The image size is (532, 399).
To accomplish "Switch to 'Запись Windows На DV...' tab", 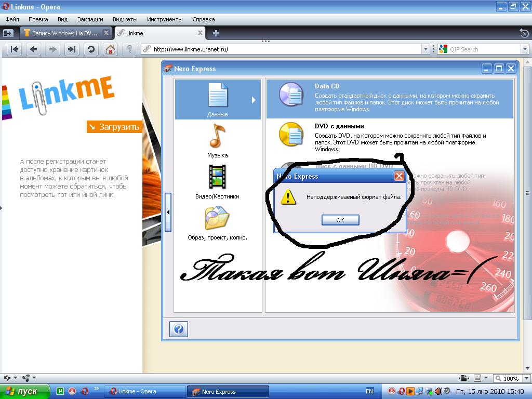I will [x=65, y=33].
